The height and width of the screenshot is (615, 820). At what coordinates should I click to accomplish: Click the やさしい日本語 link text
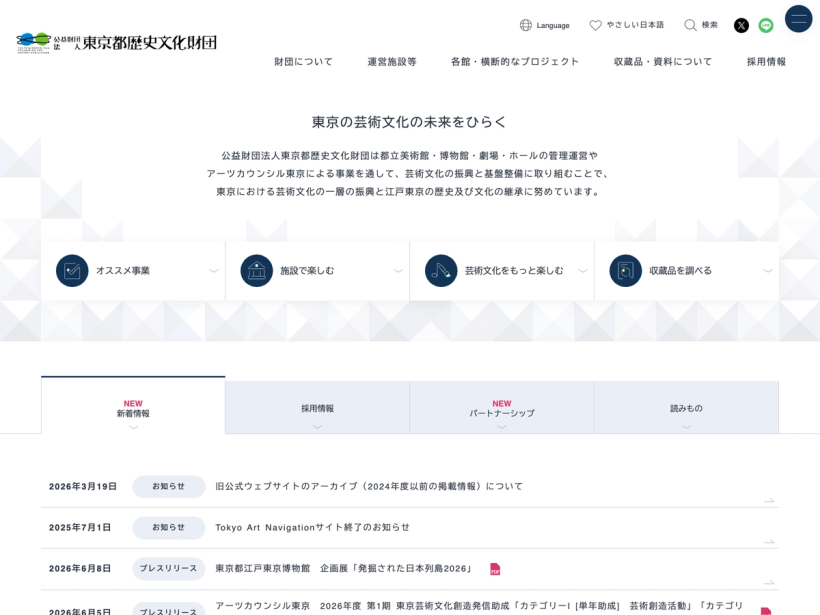click(635, 25)
